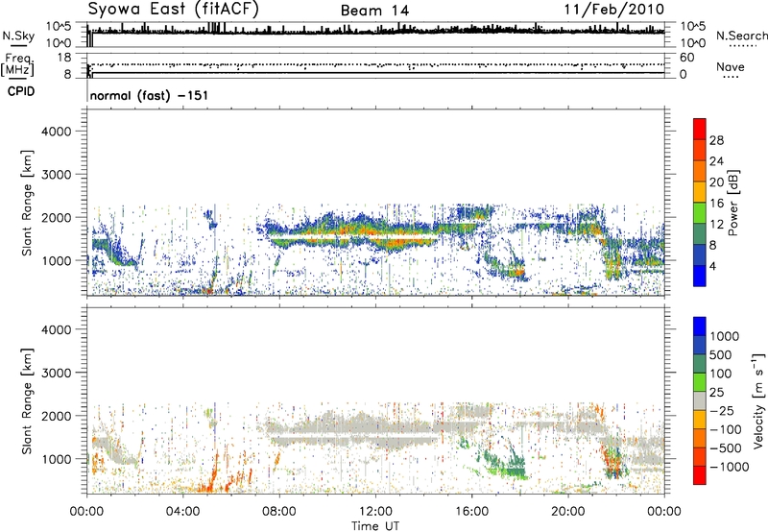The image size is (768, 532).
Task: Click the "Nave" legend label
Action: tap(731, 66)
